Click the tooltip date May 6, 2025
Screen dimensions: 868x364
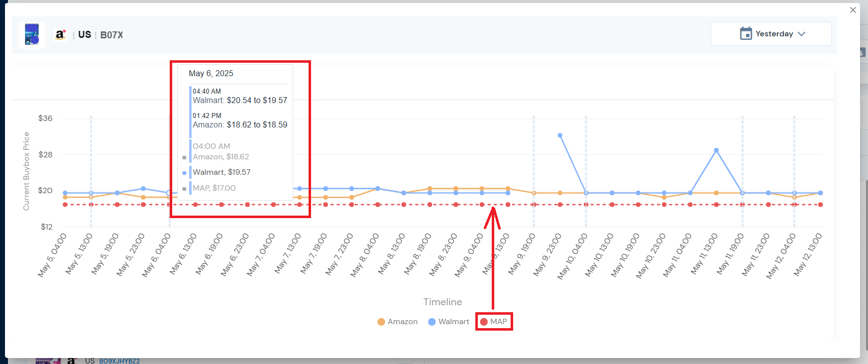[211, 74]
